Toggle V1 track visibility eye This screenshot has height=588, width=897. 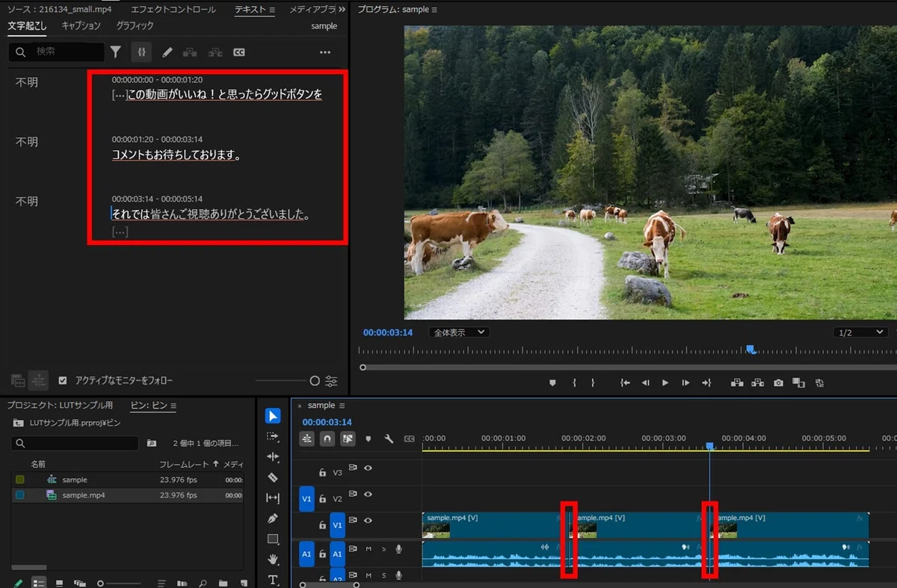pyautogui.click(x=368, y=520)
